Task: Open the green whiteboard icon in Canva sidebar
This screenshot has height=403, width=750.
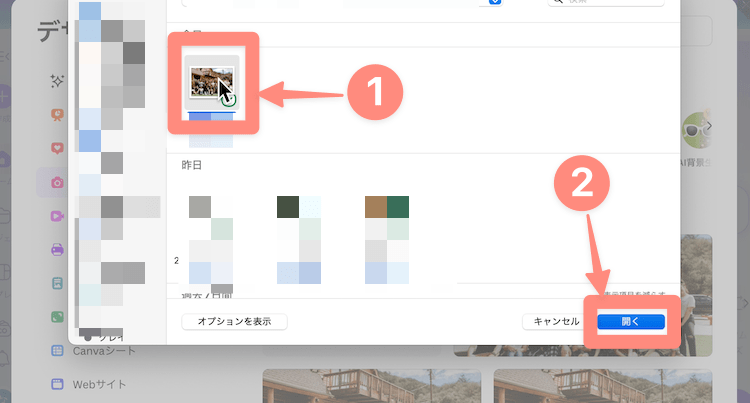Action: coord(57,316)
